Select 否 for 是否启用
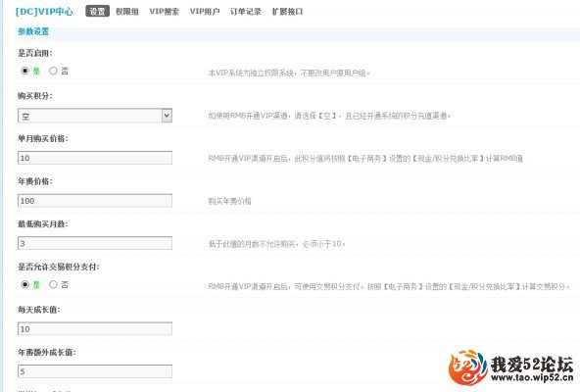This screenshot has height=392, width=580. (x=53, y=71)
